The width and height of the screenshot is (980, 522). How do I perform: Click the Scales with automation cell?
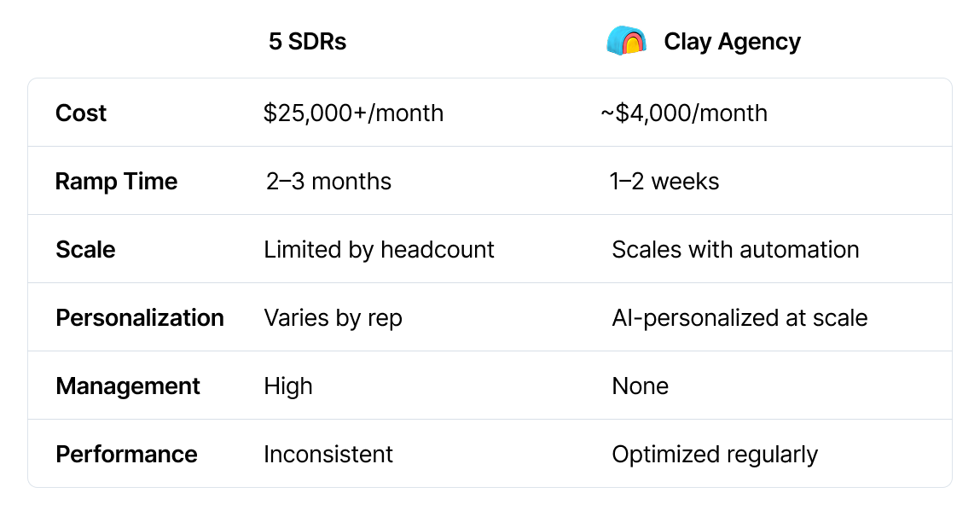tap(735, 249)
